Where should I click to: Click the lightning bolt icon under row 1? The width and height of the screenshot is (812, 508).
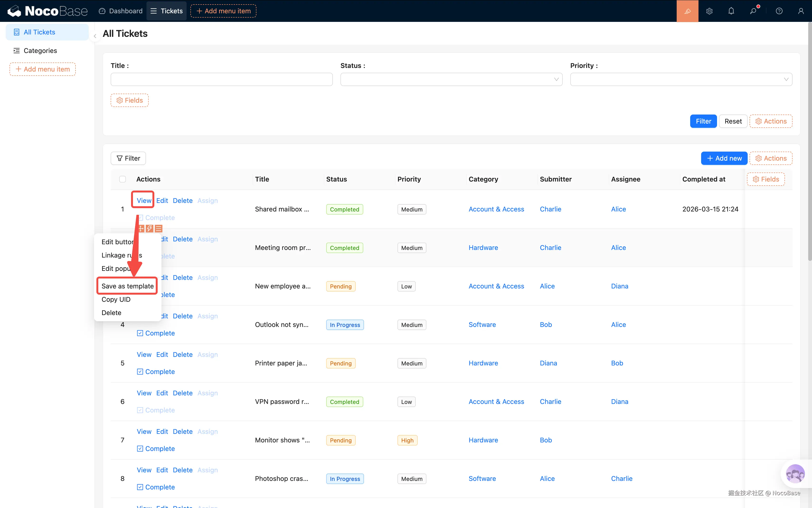[x=150, y=229]
